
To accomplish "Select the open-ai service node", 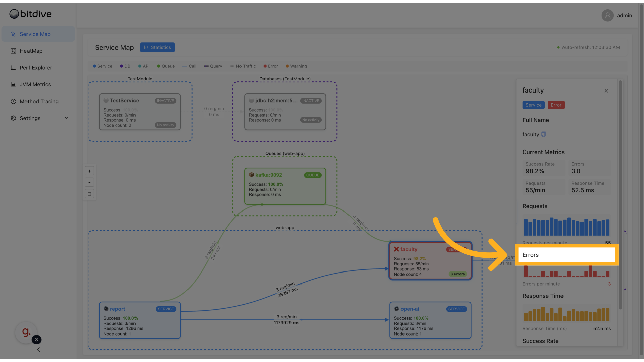I will click(430, 320).
